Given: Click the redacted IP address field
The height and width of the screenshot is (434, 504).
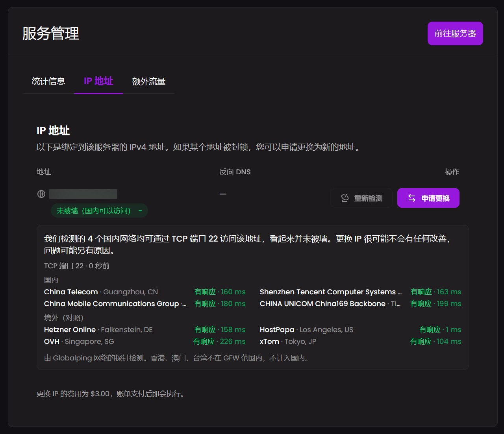Looking at the screenshot, I should (83, 194).
